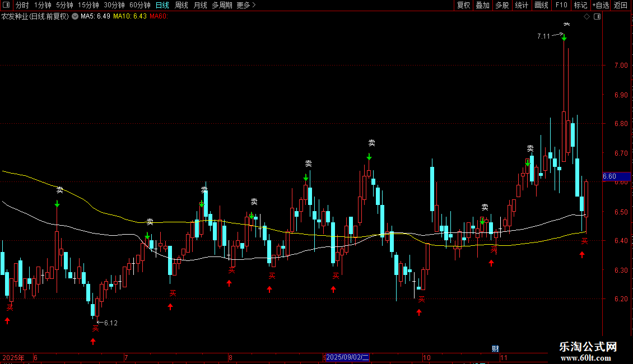Click the 标记 mark button

580,5
